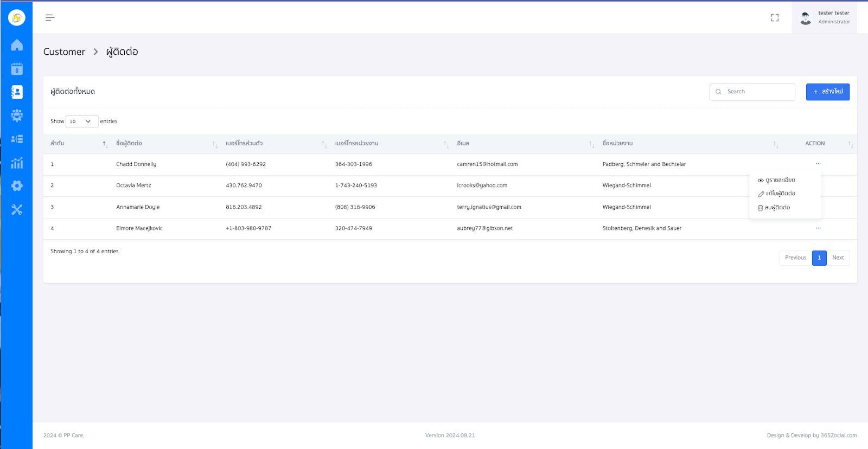Screen dimensions: 868x449
Task: Open action dots for Chadd Donnelly row
Action: (818, 164)
